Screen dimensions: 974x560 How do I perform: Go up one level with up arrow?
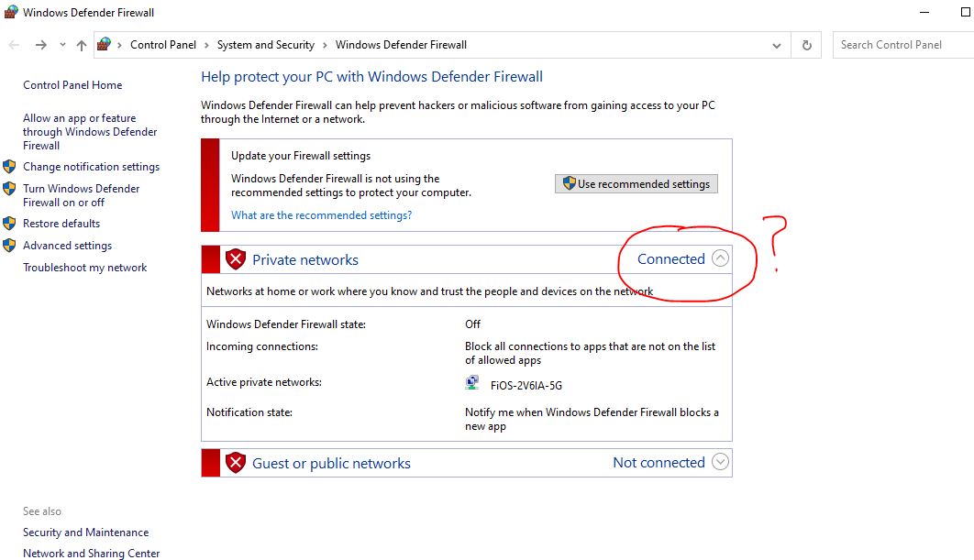point(82,45)
